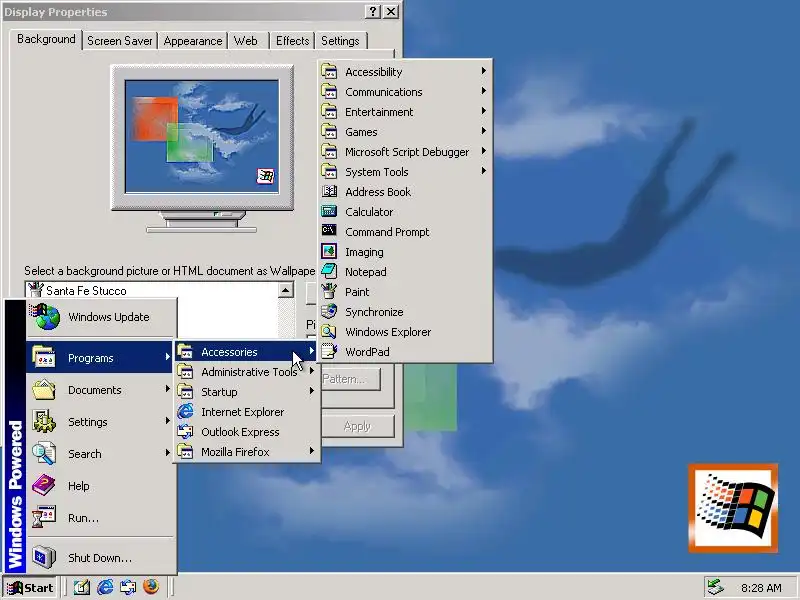Viewport: 800px width, 600px height.
Task: Click the Display Properties help question button
Action: tap(373, 11)
